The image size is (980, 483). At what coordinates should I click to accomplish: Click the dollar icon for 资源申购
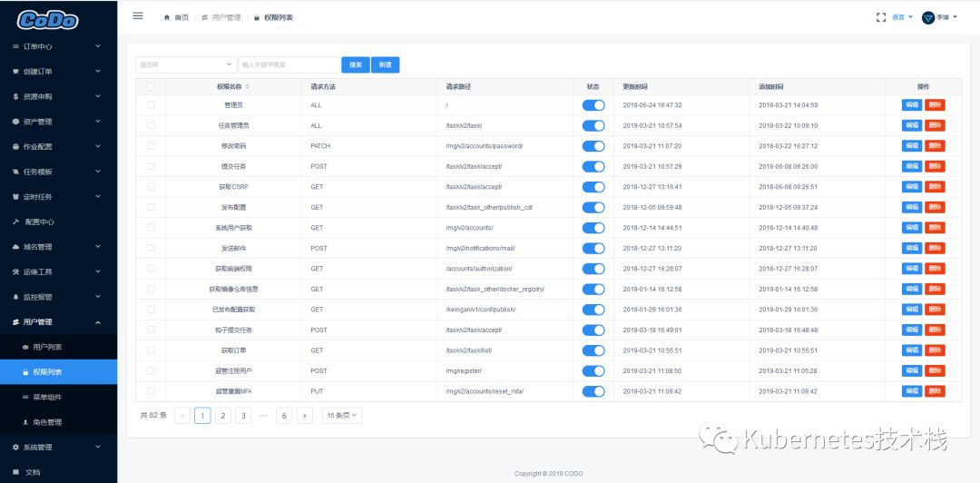(x=16, y=96)
